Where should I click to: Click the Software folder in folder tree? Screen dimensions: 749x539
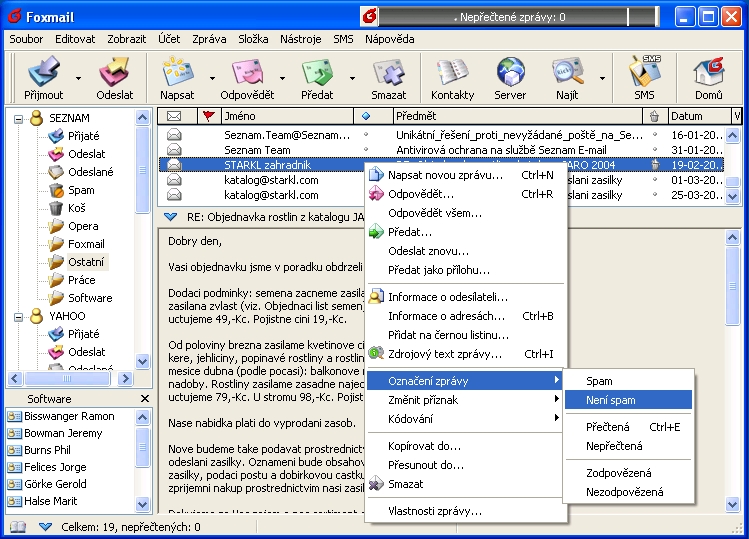(x=90, y=298)
